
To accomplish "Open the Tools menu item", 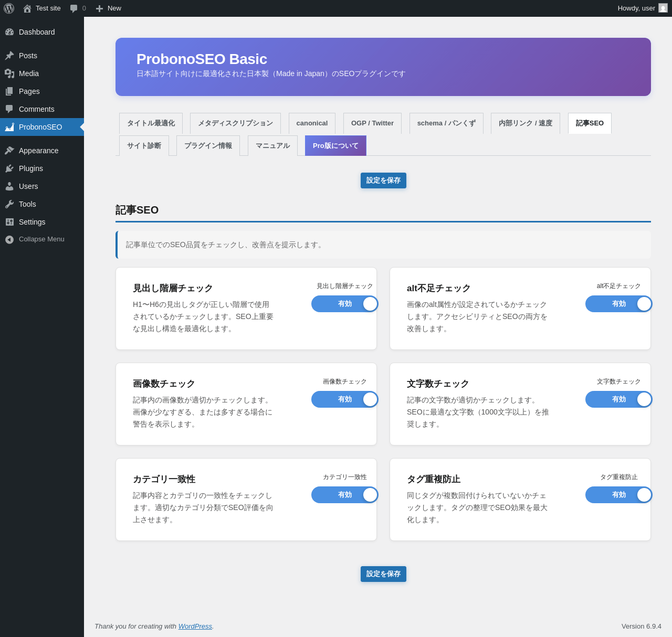I will click(42, 204).
